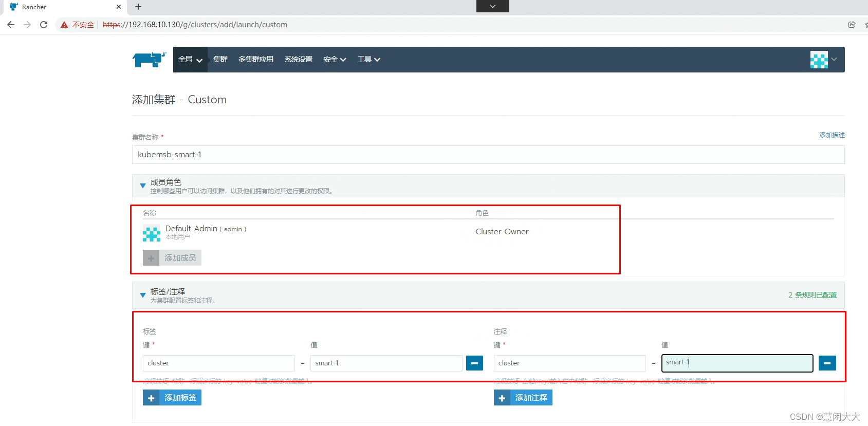The height and width of the screenshot is (426, 868).
Task: Go back in browser history
Action: pyautogui.click(x=11, y=25)
